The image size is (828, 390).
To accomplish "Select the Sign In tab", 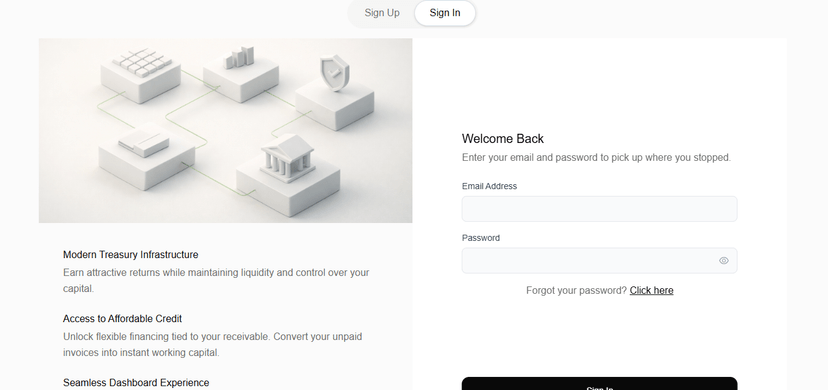I will coord(445,13).
